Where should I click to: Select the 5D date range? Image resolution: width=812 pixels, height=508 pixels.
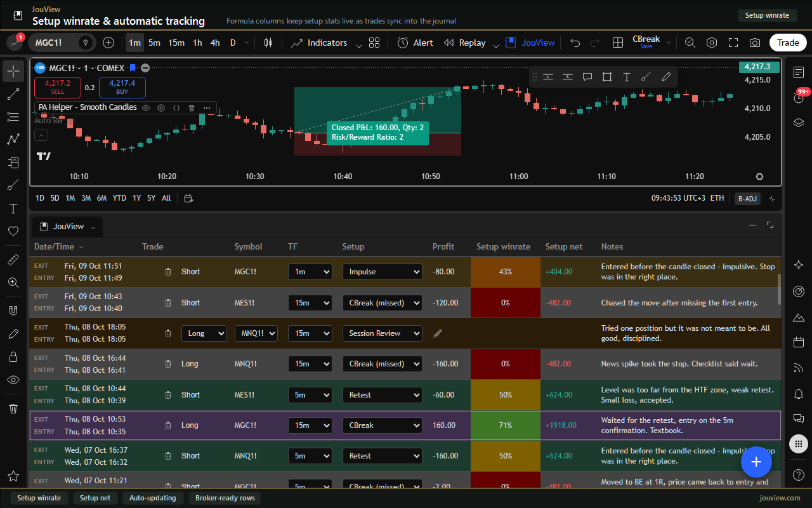click(55, 198)
